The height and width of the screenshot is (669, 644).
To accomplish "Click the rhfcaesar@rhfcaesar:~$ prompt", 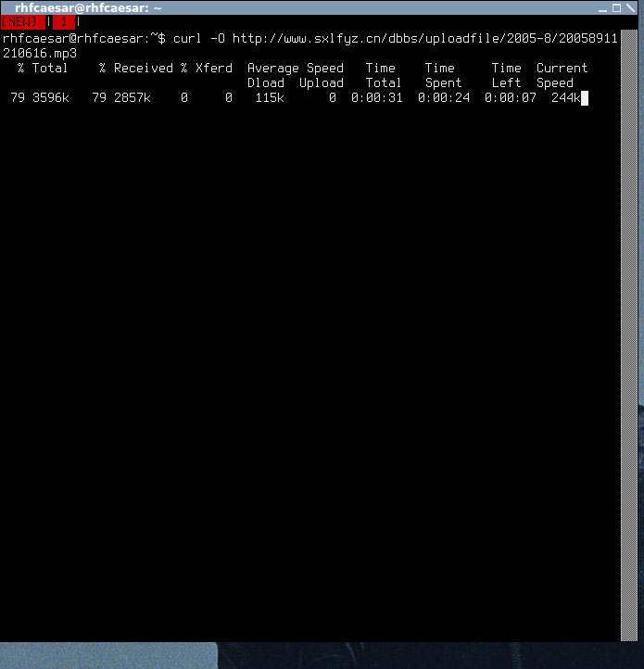I will 84,39.
